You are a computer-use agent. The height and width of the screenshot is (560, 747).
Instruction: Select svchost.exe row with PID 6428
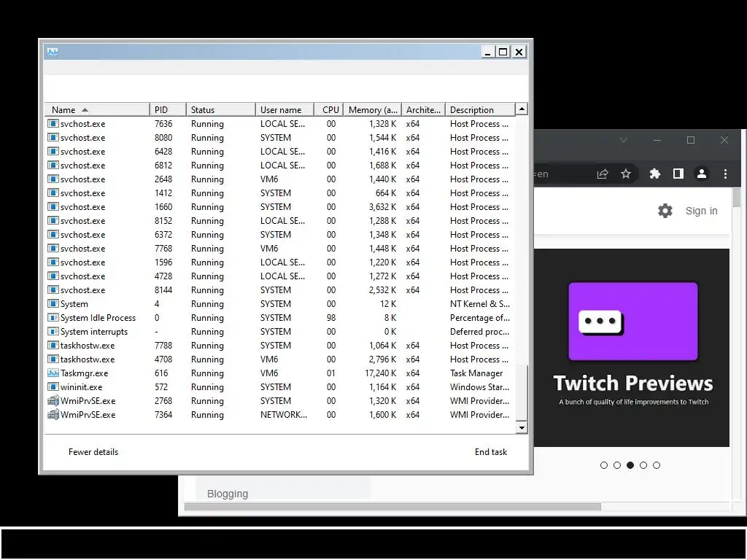click(x=280, y=152)
